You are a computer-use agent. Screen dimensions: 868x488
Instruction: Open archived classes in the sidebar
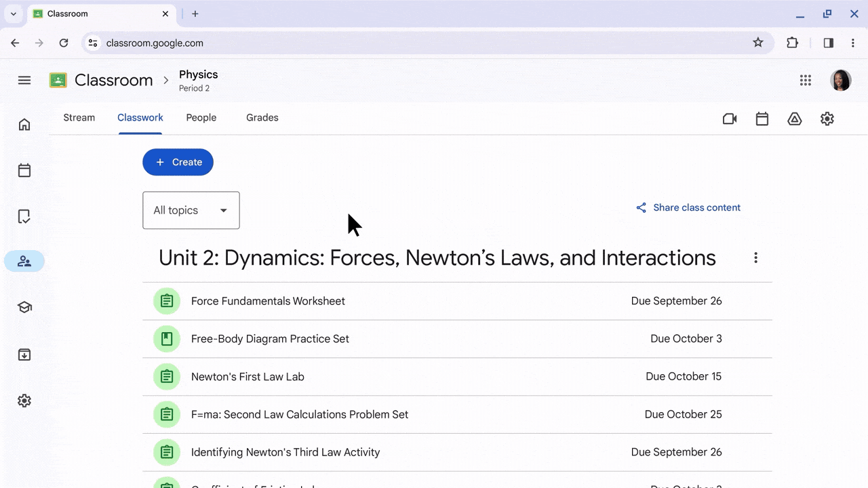[24, 354]
